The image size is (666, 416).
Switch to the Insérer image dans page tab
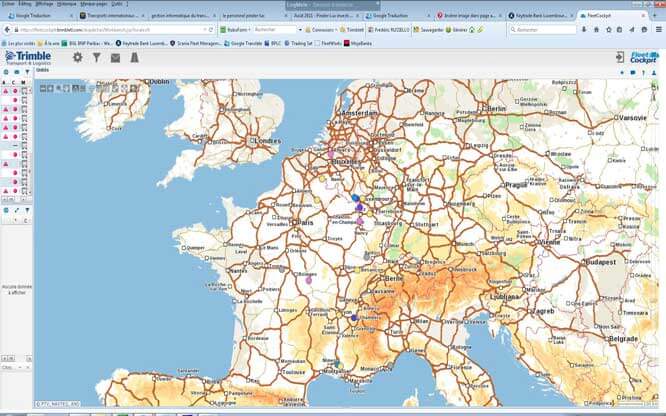click(x=466, y=16)
